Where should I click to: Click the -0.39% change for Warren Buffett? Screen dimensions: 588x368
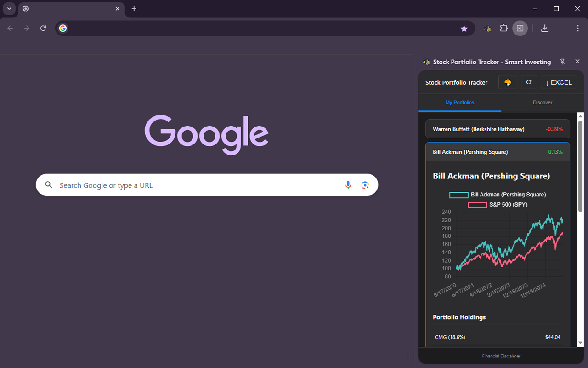tap(554, 129)
